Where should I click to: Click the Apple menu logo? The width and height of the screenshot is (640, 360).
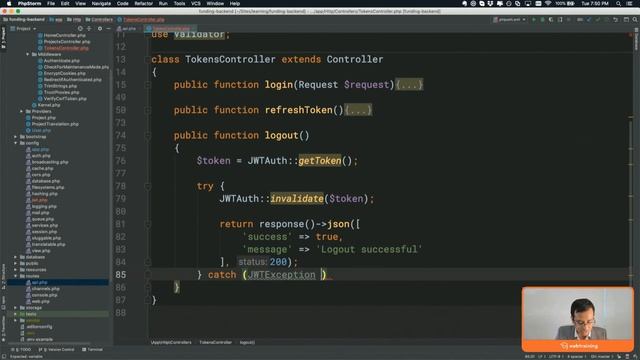(x=9, y=3)
